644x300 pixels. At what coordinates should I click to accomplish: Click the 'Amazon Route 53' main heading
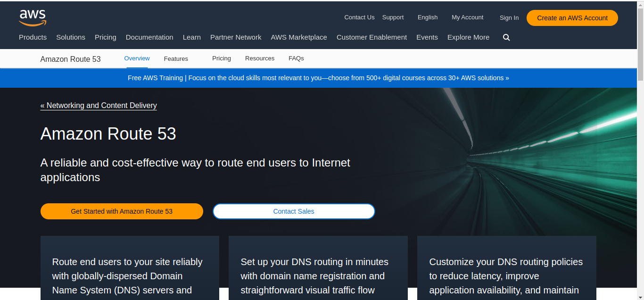coord(108,134)
